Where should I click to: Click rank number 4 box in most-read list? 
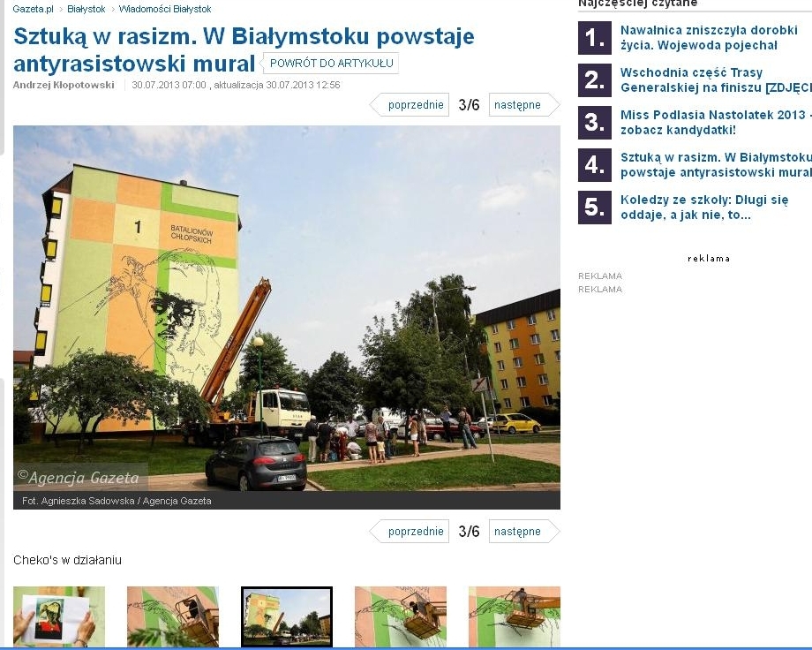[595, 165]
